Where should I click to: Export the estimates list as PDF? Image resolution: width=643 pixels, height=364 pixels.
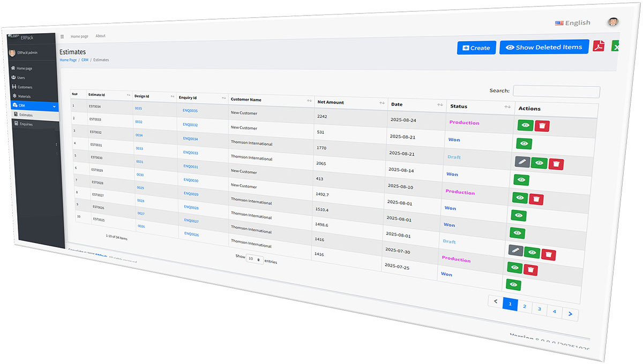tap(599, 46)
